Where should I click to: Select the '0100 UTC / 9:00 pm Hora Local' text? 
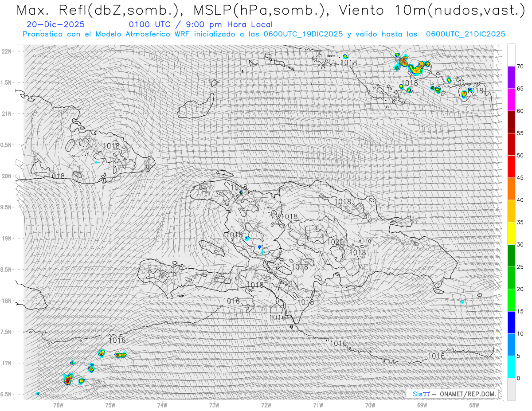[201, 24]
